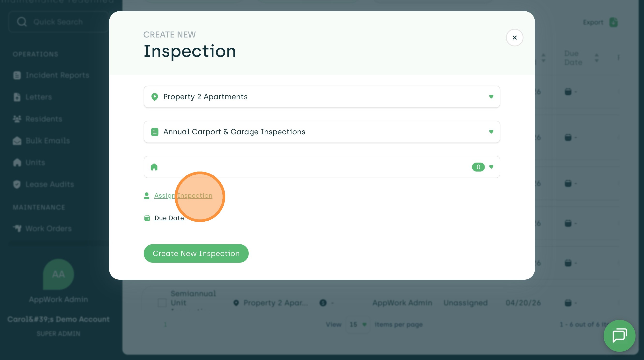
Task: Click the AA user avatar
Action: 58,274
